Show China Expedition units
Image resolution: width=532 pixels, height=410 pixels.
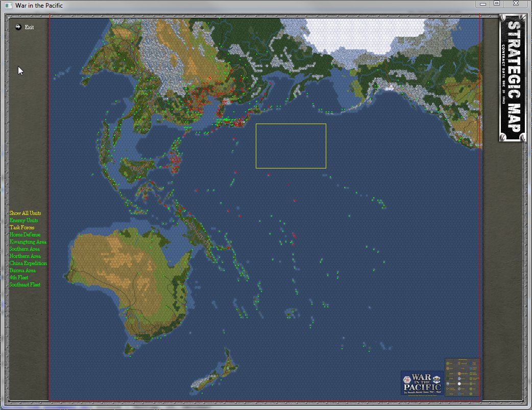[x=28, y=263]
